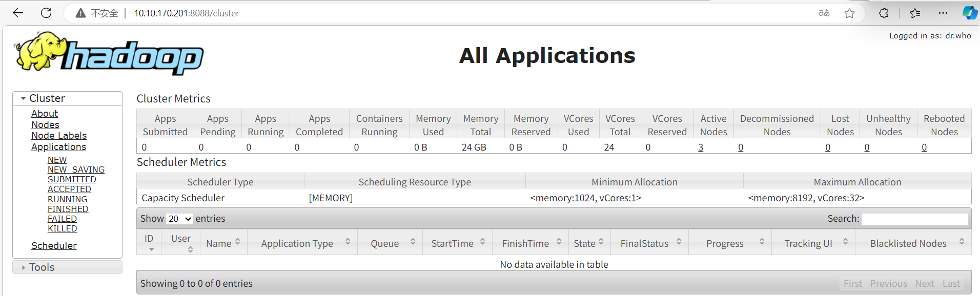Filter applications by KILLED state
The image size is (980, 296).
(63, 228)
